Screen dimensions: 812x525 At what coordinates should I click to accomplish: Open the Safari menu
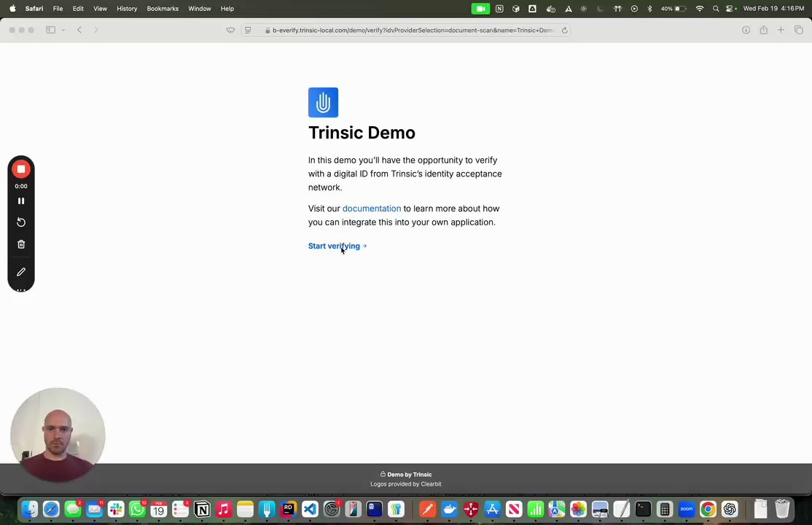coord(34,8)
